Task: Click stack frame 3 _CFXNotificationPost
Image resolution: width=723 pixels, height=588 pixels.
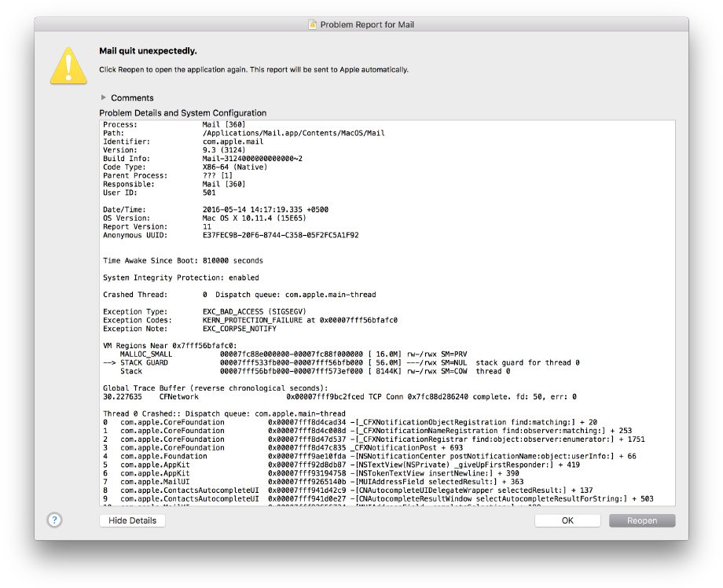Action: pyautogui.click(x=283, y=448)
